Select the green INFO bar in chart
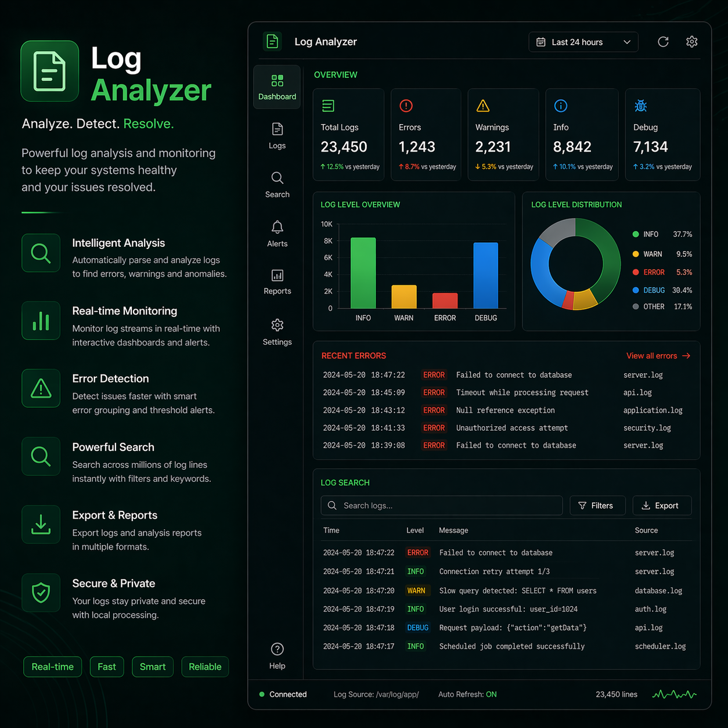 pos(363,272)
